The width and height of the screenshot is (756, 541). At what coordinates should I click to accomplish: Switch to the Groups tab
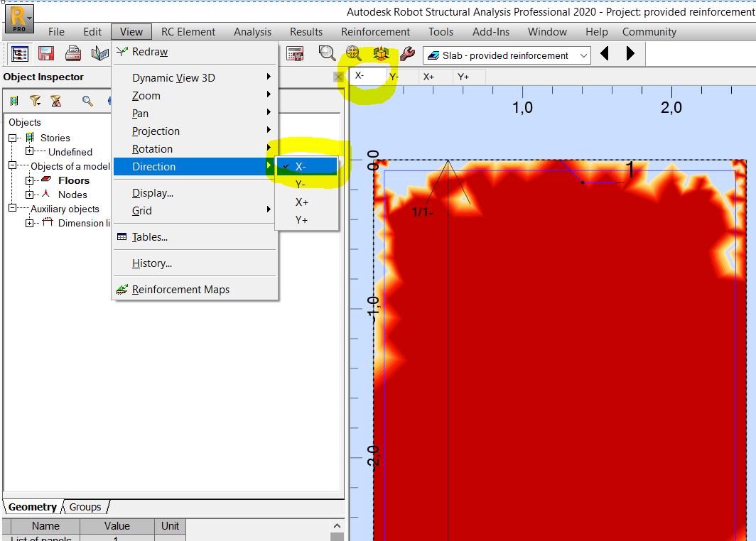click(85, 507)
